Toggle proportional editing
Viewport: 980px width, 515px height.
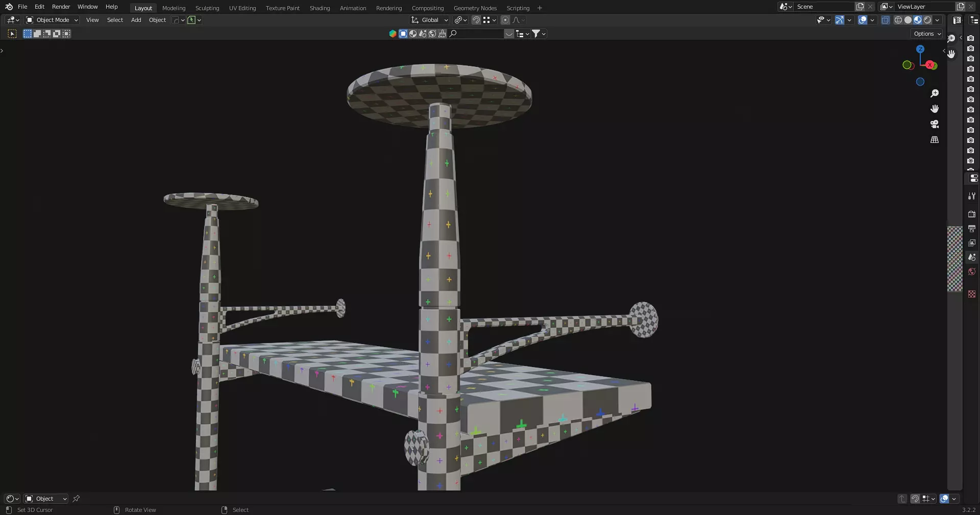point(505,20)
